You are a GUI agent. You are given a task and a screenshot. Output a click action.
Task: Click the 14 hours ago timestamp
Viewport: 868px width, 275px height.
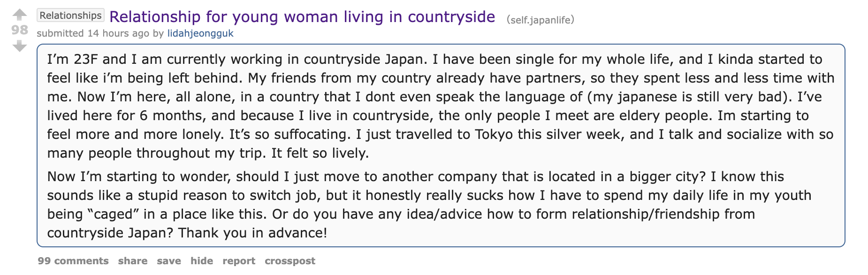point(118,33)
